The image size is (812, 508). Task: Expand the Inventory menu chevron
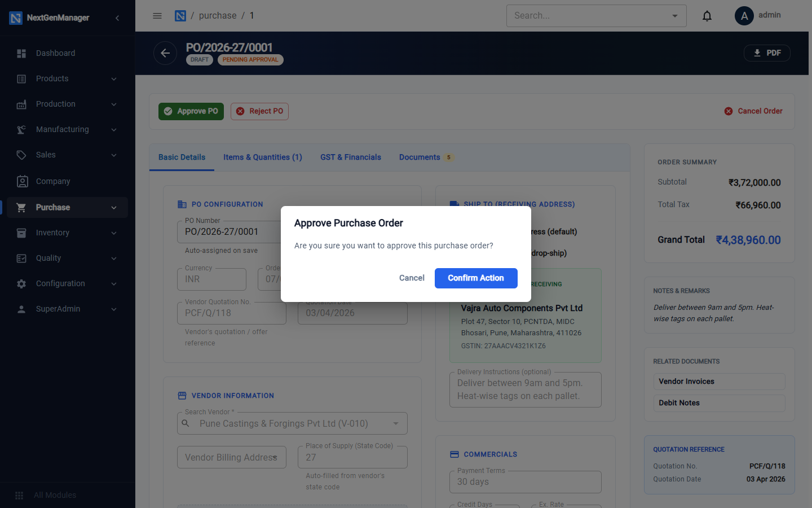(114, 233)
